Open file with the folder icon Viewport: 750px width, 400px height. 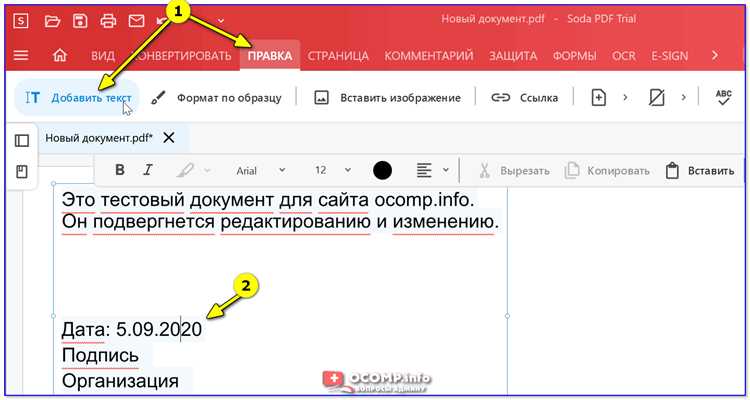[52, 21]
